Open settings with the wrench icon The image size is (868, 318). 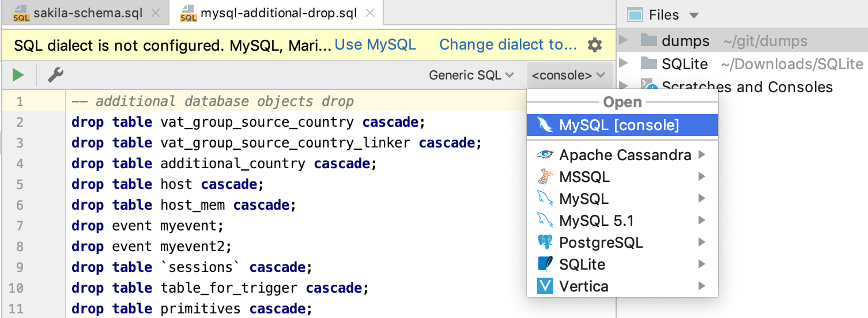[55, 75]
